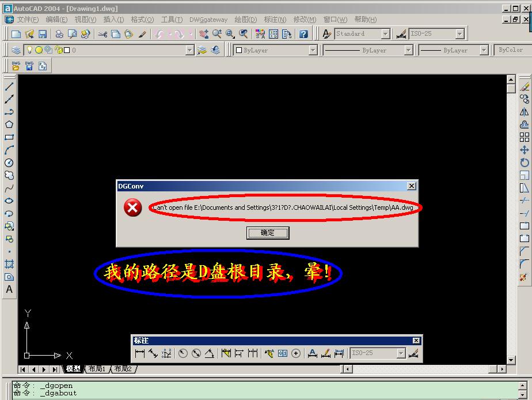Click the DWGgateway PDF export icon
This screenshot has height=400, width=532.
tap(43, 66)
